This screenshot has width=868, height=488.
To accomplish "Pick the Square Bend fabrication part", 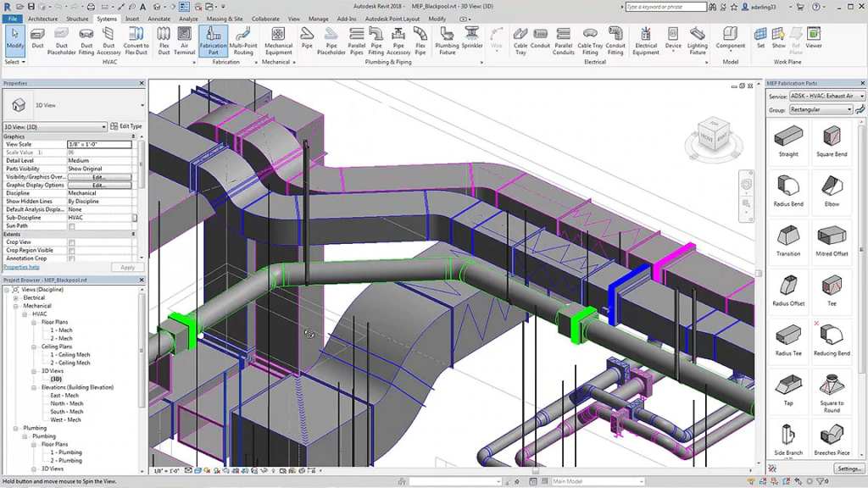I will coord(832,141).
